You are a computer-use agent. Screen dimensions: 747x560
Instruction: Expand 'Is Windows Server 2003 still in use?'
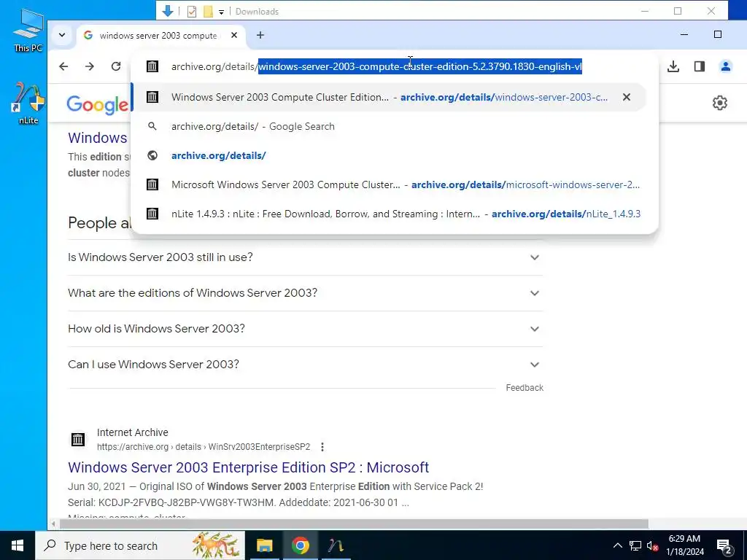306,257
